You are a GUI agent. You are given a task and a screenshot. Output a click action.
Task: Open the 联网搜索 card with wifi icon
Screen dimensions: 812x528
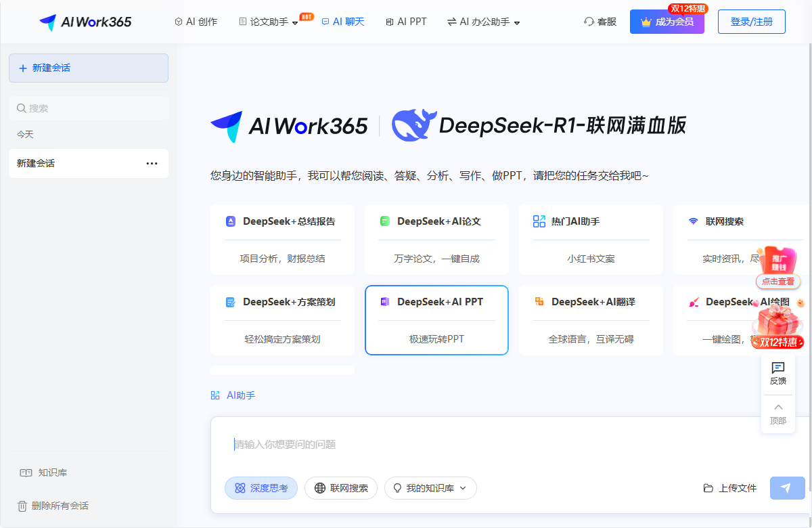[x=741, y=240]
